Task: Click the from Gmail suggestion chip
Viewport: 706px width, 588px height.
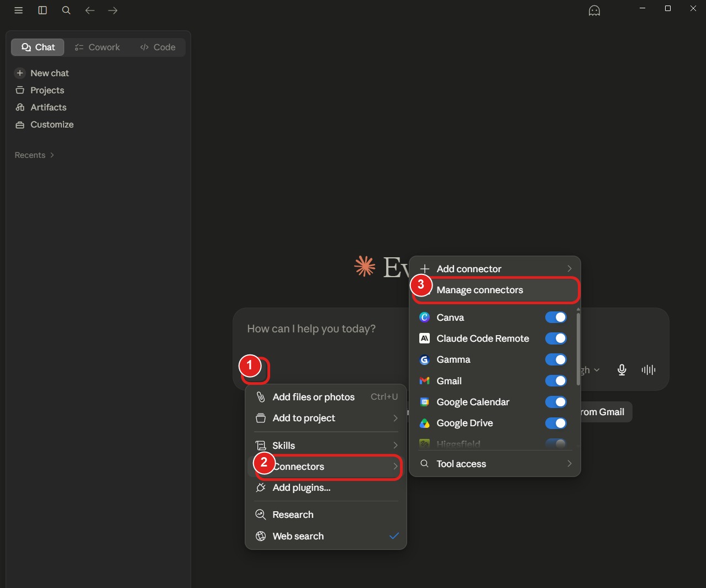Action: pos(605,412)
